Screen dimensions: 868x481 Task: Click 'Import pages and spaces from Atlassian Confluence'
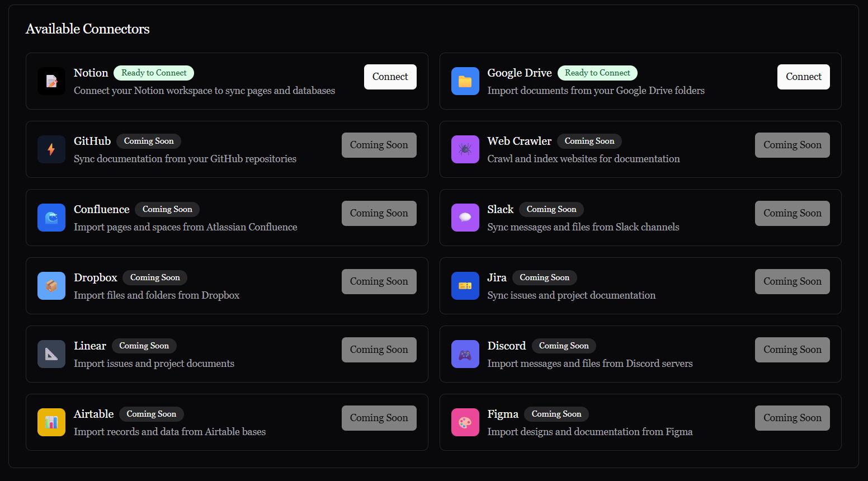(186, 227)
